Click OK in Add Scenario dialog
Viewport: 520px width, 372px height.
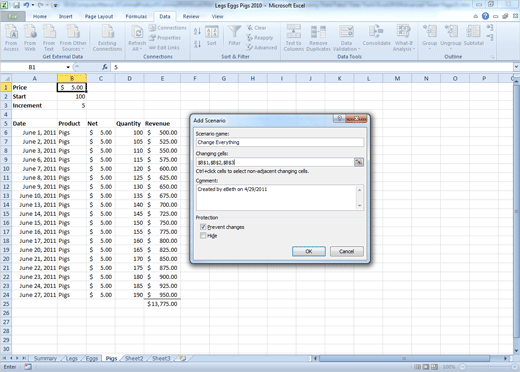309,251
